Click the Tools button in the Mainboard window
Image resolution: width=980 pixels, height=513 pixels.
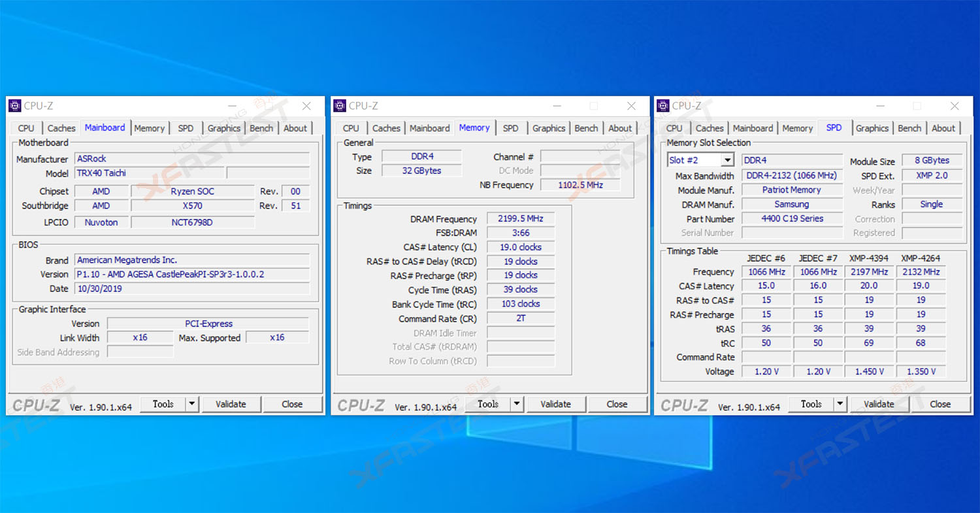tap(163, 405)
